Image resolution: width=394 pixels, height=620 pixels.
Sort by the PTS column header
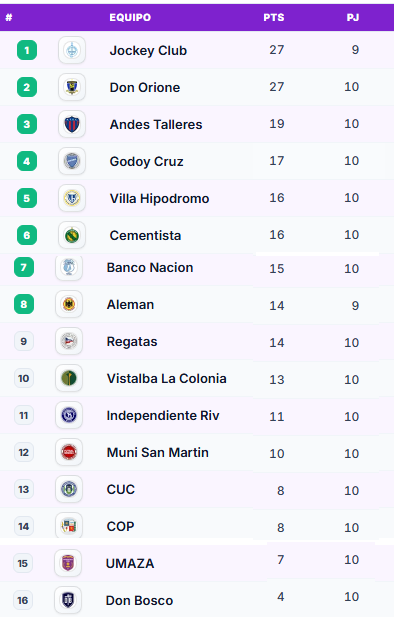pyautogui.click(x=274, y=17)
